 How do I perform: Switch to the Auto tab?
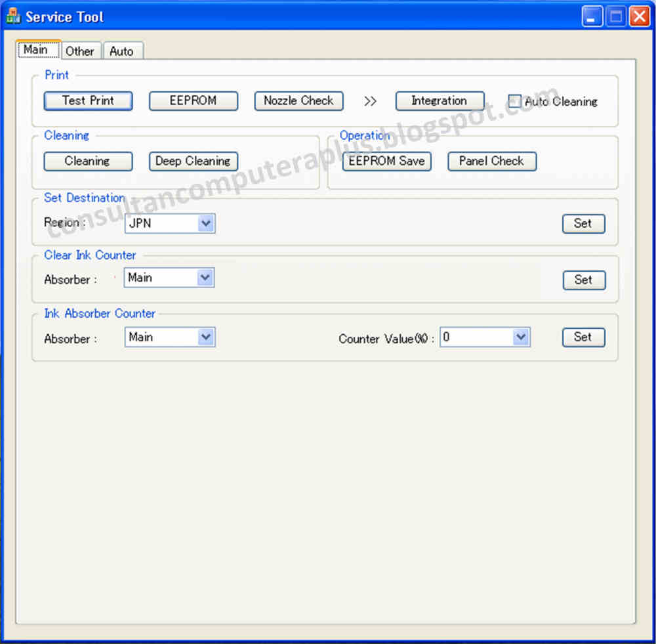pyautogui.click(x=123, y=51)
